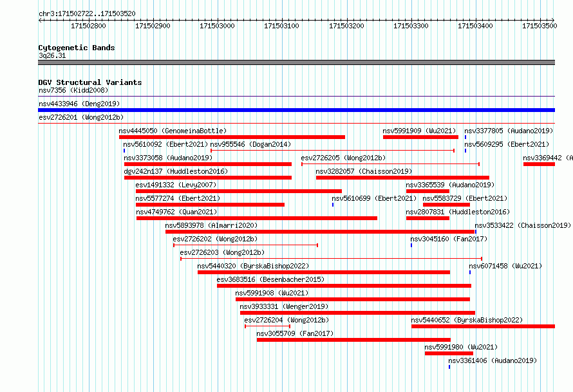This screenshot has height=392, width=573.
Task: Select nsv6071458 (Wu2021) label
Action: pyautogui.click(x=505, y=266)
